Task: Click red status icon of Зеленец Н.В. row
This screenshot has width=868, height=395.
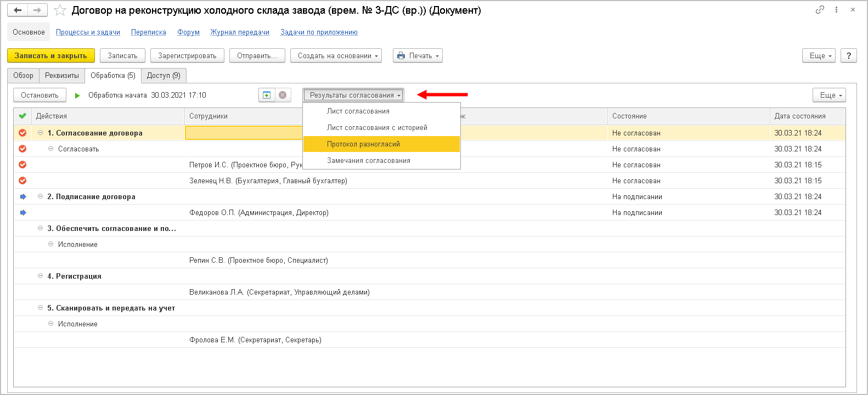Action: click(22, 180)
